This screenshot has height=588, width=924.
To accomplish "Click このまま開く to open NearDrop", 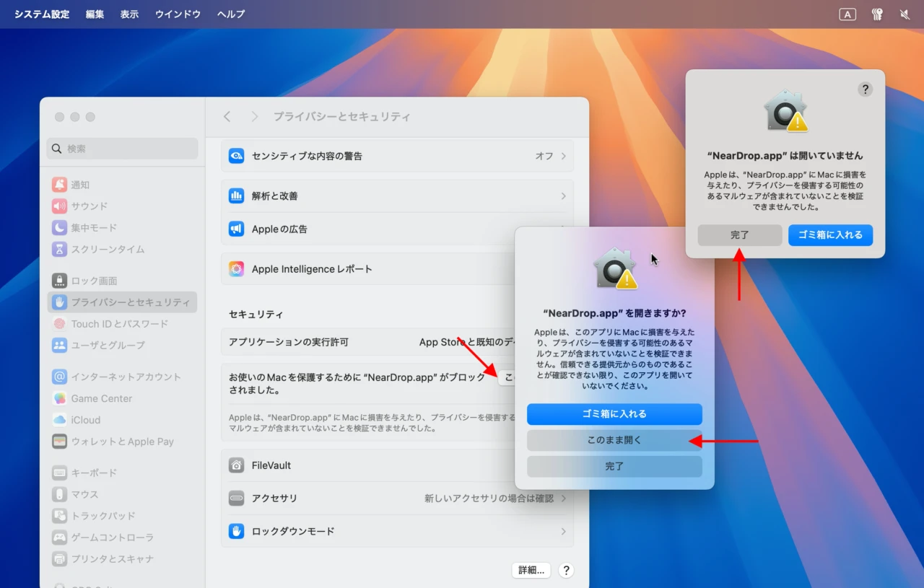I will click(614, 440).
